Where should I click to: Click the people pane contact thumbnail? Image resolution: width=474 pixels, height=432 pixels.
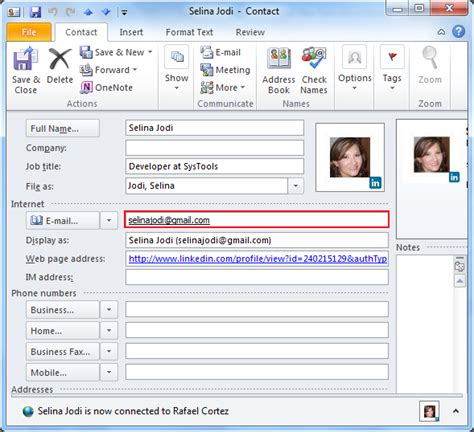[429, 412]
